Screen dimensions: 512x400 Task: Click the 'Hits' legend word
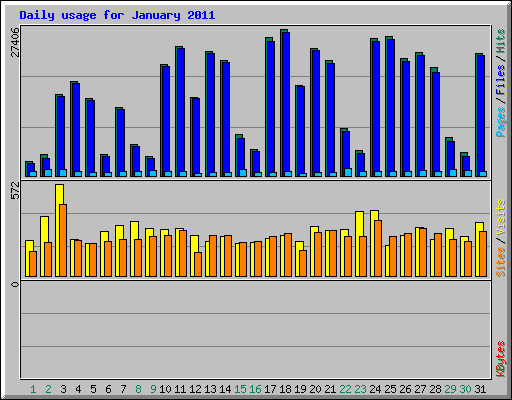tap(501, 41)
